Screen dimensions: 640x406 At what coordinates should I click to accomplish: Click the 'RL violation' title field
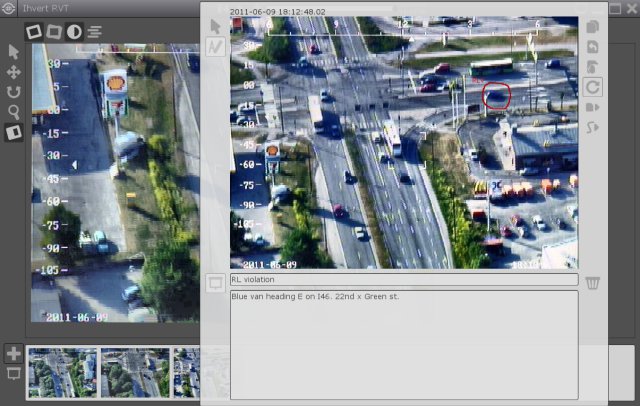coord(404,281)
